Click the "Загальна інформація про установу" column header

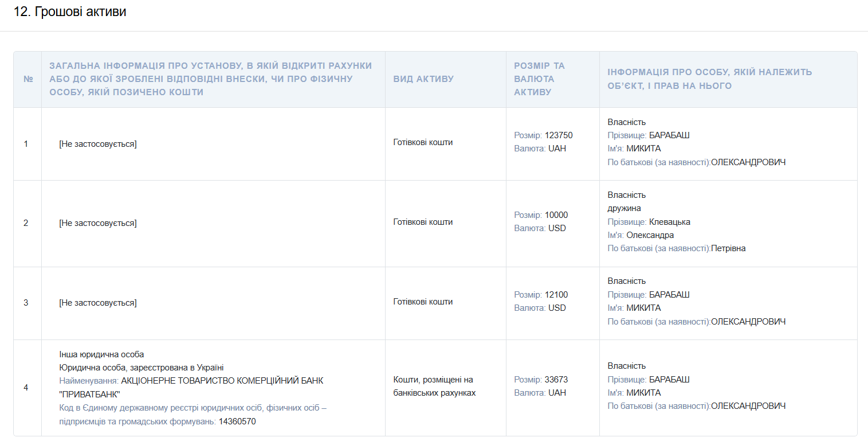pyautogui.click(x=210, y=79)
